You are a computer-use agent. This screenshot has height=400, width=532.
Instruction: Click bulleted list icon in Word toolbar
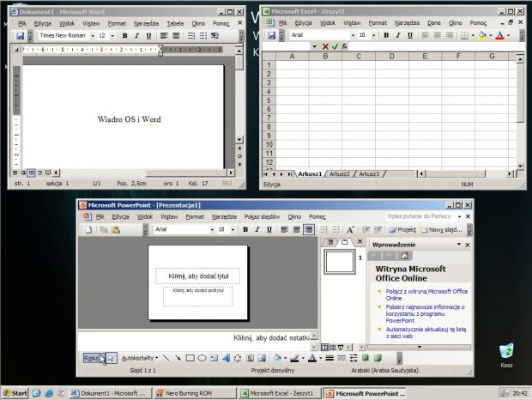[203, 36]
